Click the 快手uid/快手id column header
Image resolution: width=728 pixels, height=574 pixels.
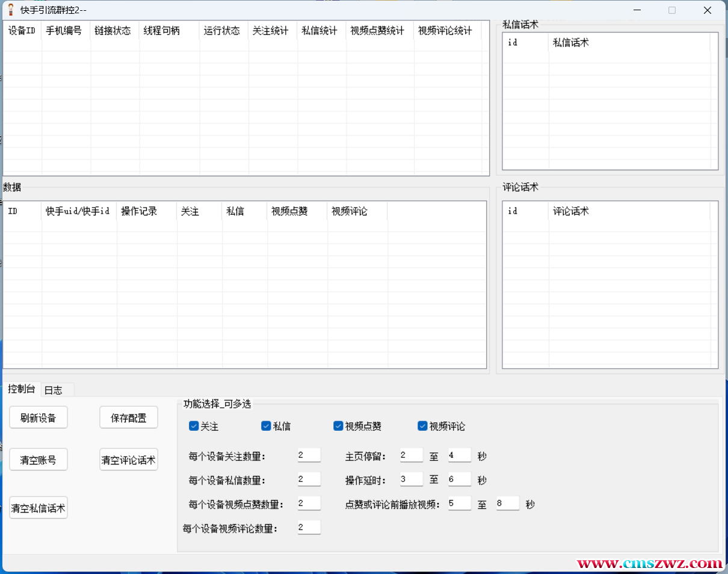point(78,211)
